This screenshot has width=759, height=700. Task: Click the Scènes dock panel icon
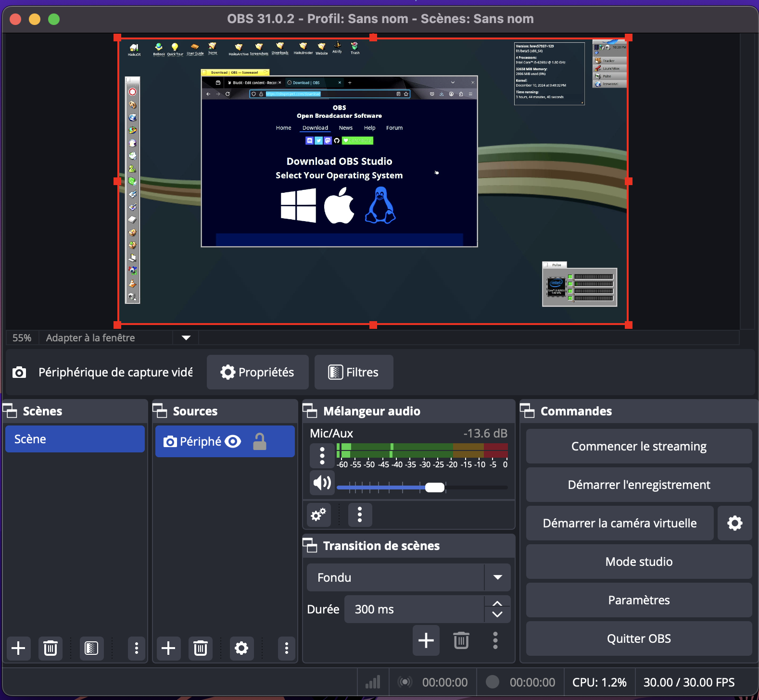coord(10,411)
